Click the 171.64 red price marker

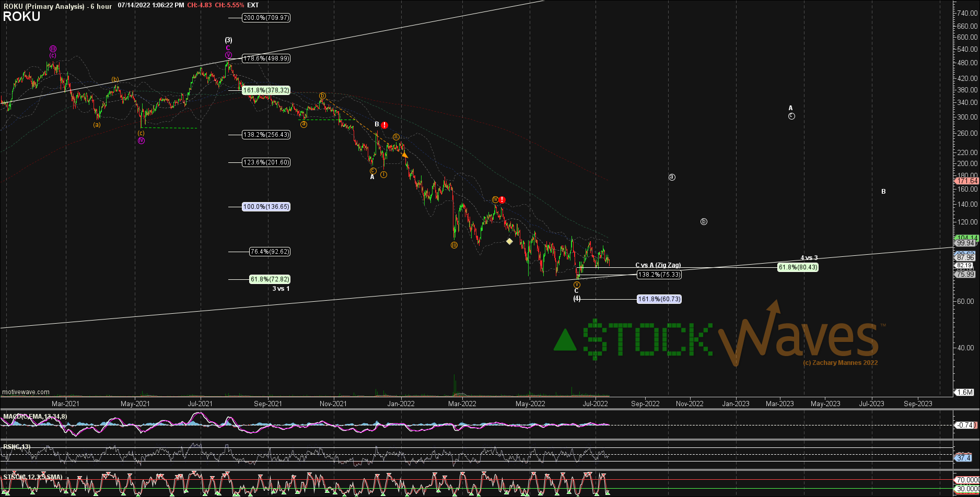click(x=966, y=181)
